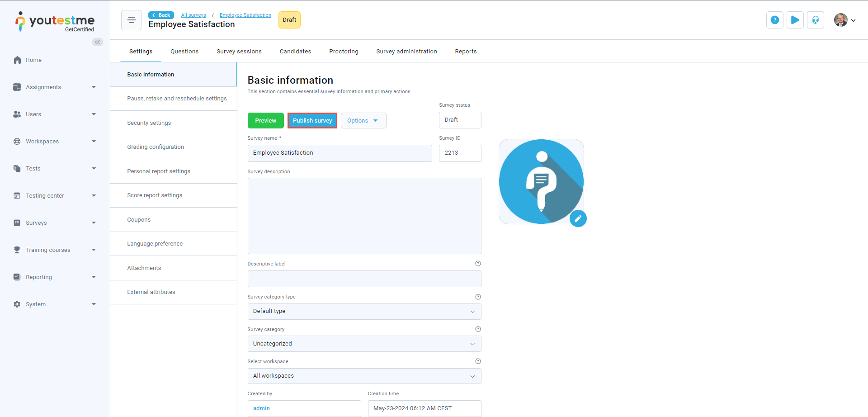The width and height of the screenshot is (868, 417).
Task: Expand the Surveys menu arrow
Action: 94,223
